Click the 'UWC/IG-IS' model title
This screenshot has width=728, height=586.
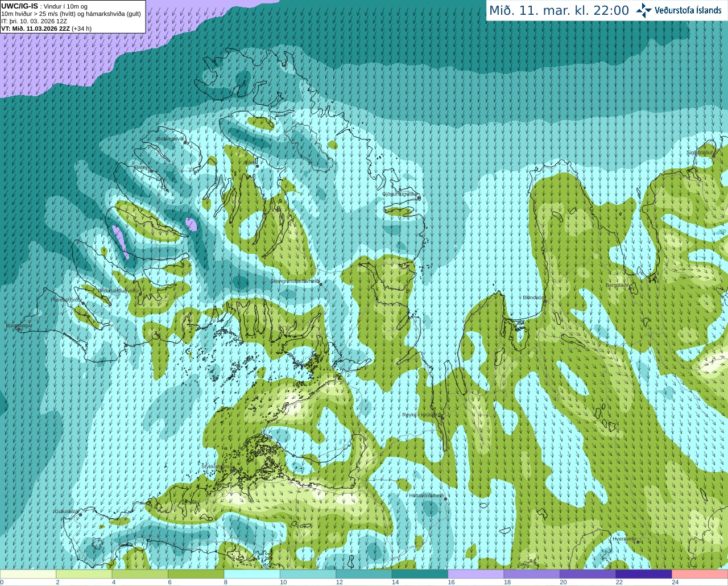coord(19,6)
